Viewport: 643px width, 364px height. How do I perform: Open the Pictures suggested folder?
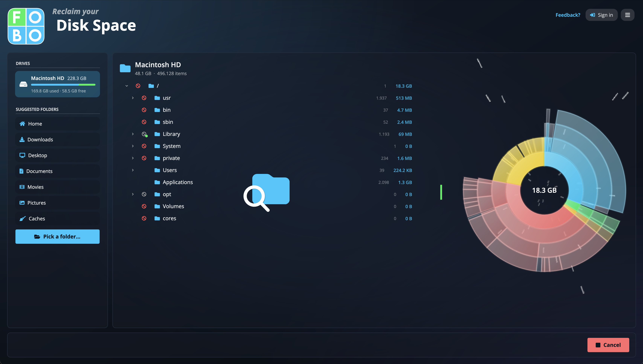tap(58, 203)
